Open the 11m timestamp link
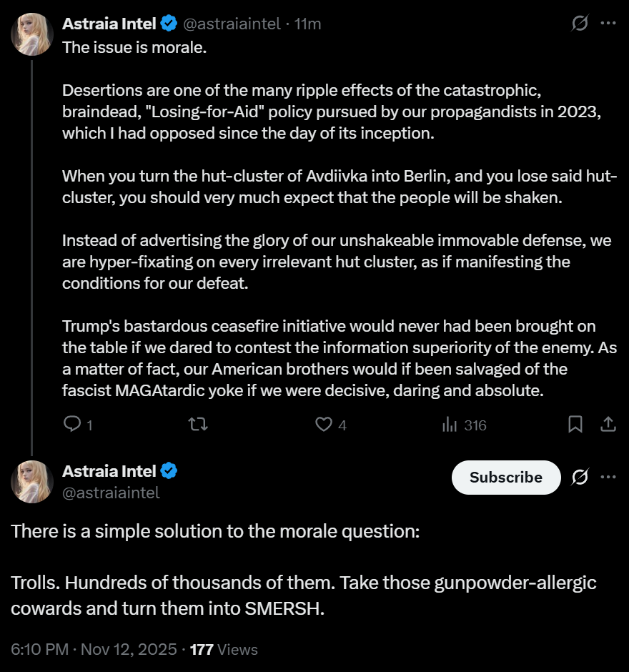Viewport: 629px width, 672px height. (x=308, y=24)
